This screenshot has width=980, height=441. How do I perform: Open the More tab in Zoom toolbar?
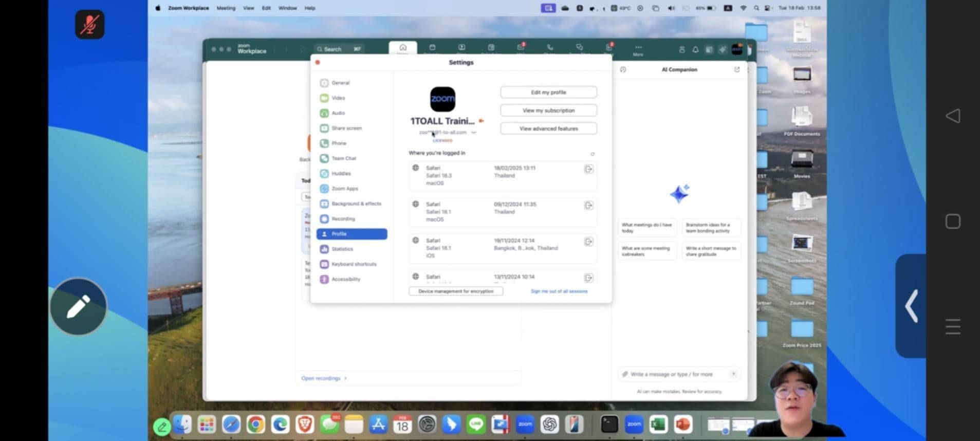point(638,50)
